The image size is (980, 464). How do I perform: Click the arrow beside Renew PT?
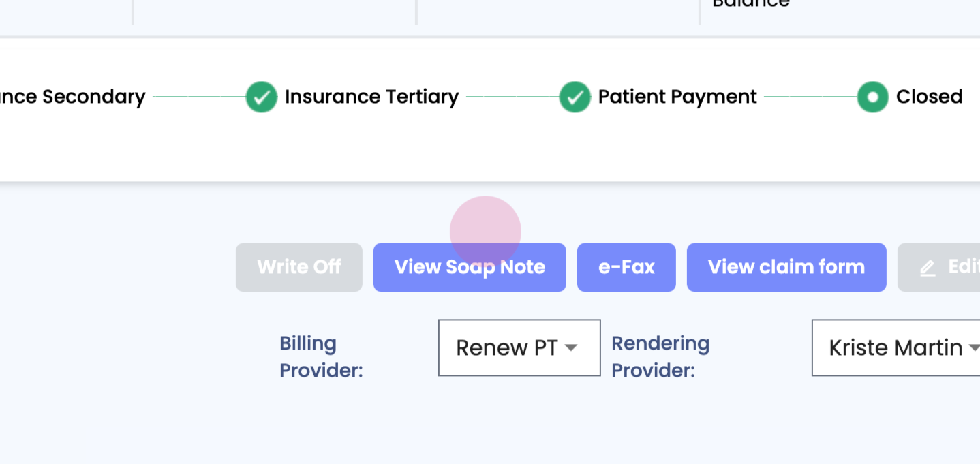(x=571, y=347)
